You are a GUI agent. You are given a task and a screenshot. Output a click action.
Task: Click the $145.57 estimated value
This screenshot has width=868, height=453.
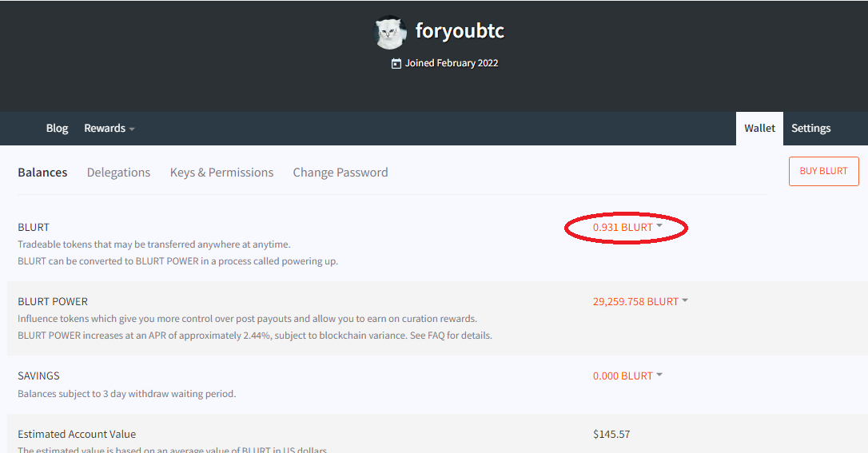pyautogui.click(x=611, y=434)
